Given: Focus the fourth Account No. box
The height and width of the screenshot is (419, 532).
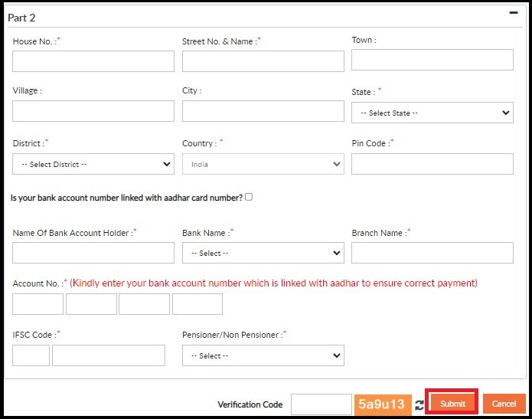Looking at the screenshot, I should pyautogui.click(x=197, y=304).
